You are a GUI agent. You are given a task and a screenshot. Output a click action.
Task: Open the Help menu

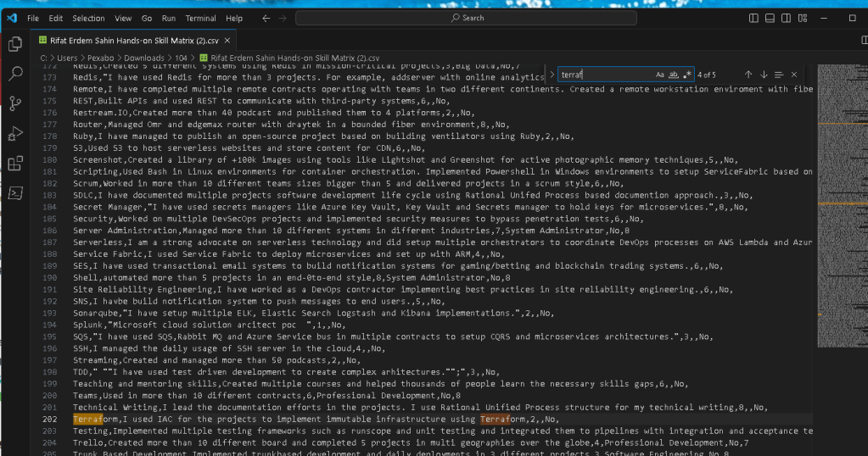pyautogui.click(x=234, y=19)
